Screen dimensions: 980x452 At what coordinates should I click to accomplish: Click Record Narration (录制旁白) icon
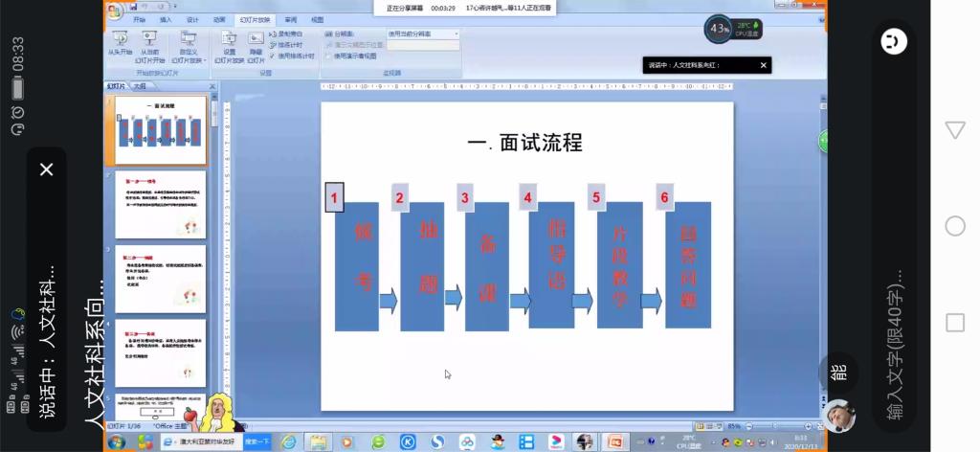[x=273, y=34]
